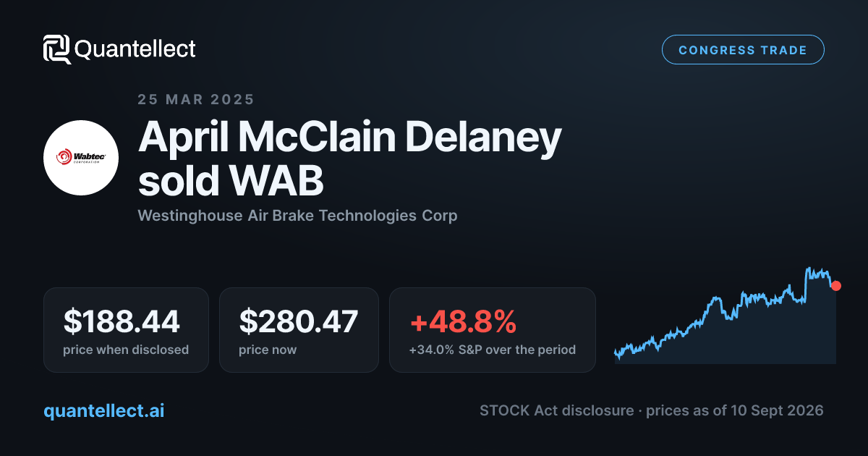This screenshot has height=456, width=868.
Task: Click the Quantellect brand name text
Action: pyautogui.click(x=135, y=49)
